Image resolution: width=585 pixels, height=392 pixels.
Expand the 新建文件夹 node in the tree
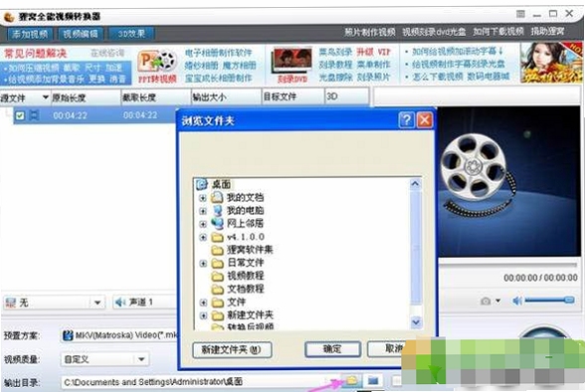(203, 315)
